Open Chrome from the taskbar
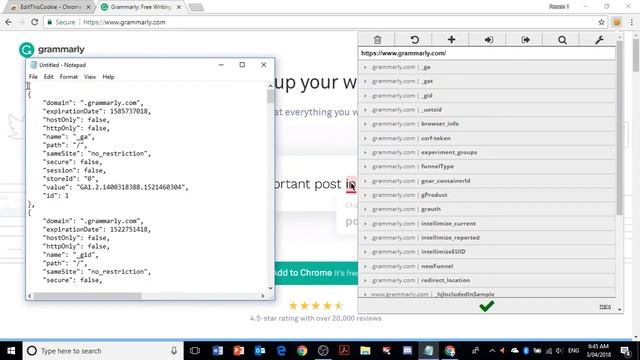 302,351
